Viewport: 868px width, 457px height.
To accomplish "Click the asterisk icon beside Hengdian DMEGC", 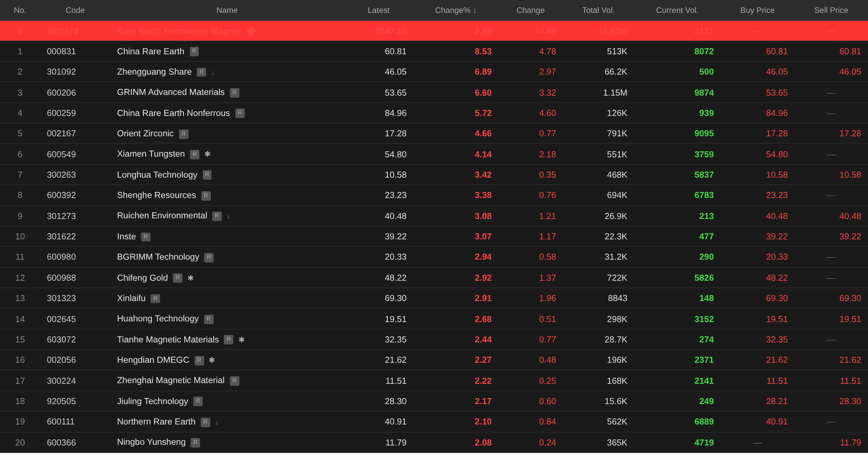I will coord(212,360).
